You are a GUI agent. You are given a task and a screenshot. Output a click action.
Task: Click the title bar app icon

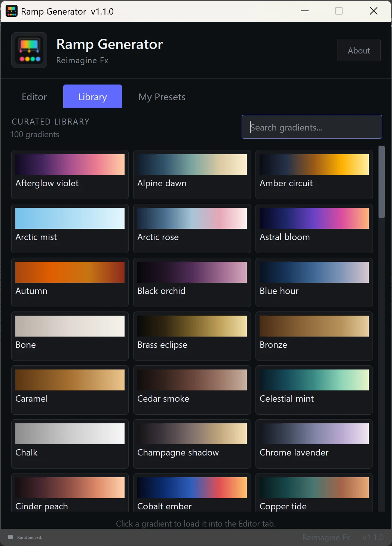coord(12,11)
